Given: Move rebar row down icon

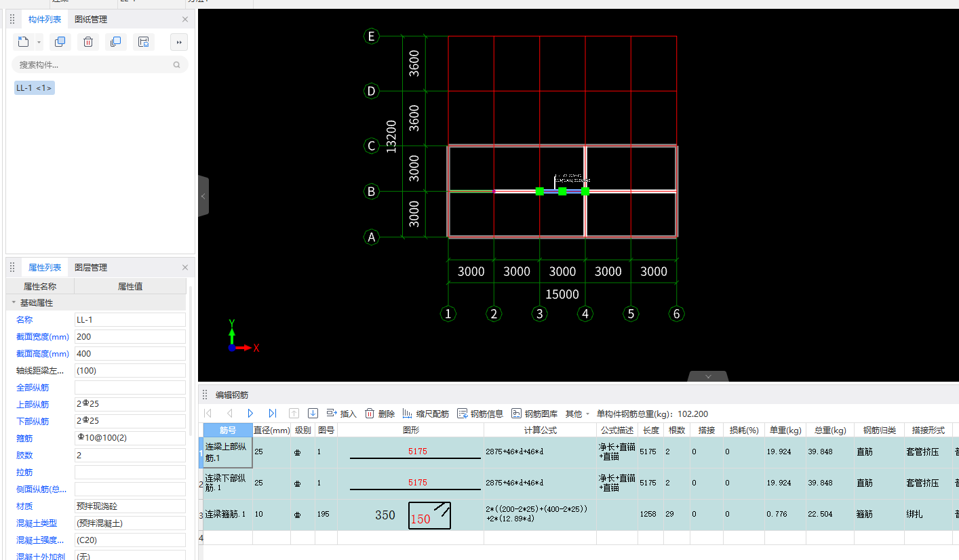Looking at the screenshot, I should click(x=313, y=414).
